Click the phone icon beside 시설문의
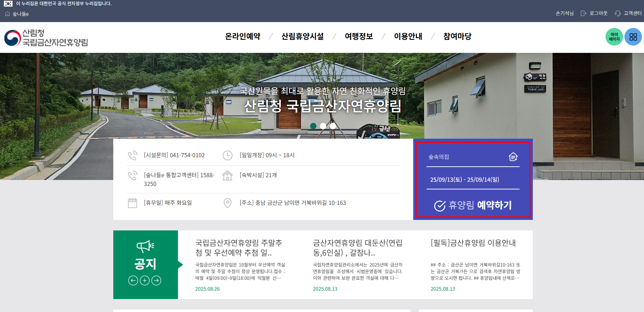 pyautogui.click(x=133, y=155)
